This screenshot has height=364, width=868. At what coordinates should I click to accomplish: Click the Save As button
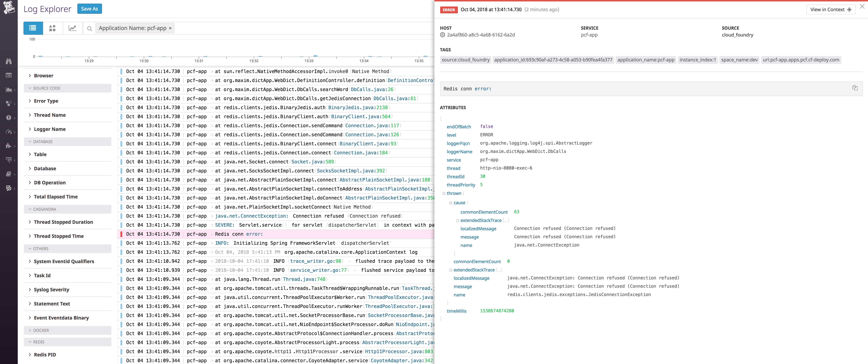click(89, 9)
